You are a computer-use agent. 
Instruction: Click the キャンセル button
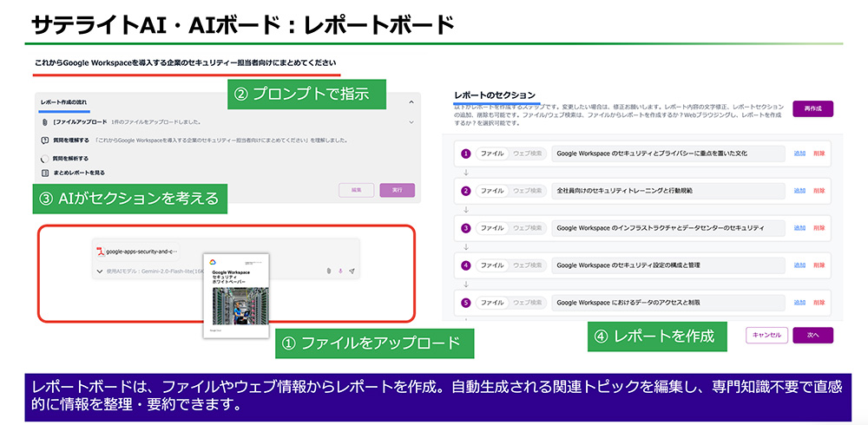click(766, 336)
